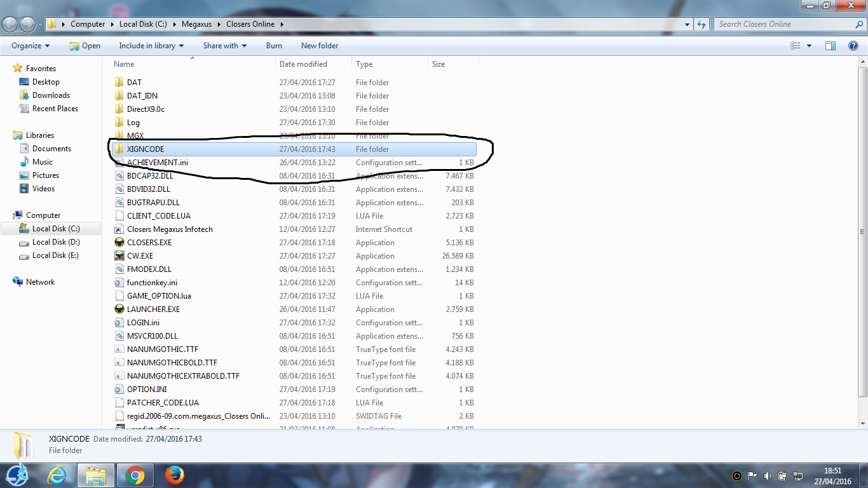Select the LAUNCHER.EXE application icon

(x=119, y=309)
